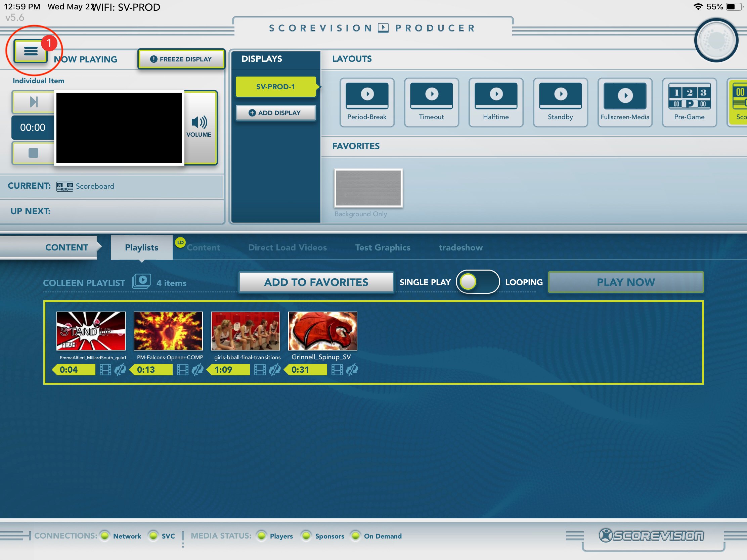Select PM-Falcons-Opener-COMP thumbnail
Image resolution: width=747 pixels, height=560 pixels.
coord(168,331)
